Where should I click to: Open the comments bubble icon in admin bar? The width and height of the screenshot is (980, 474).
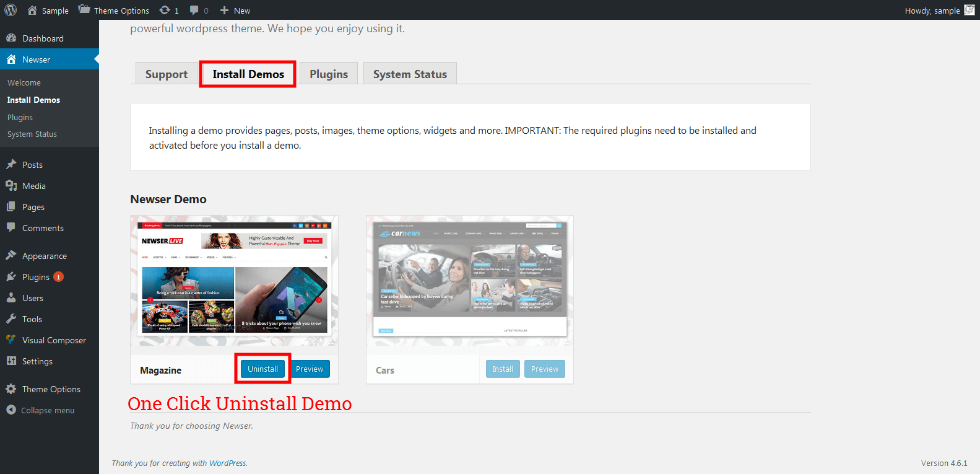194,11
